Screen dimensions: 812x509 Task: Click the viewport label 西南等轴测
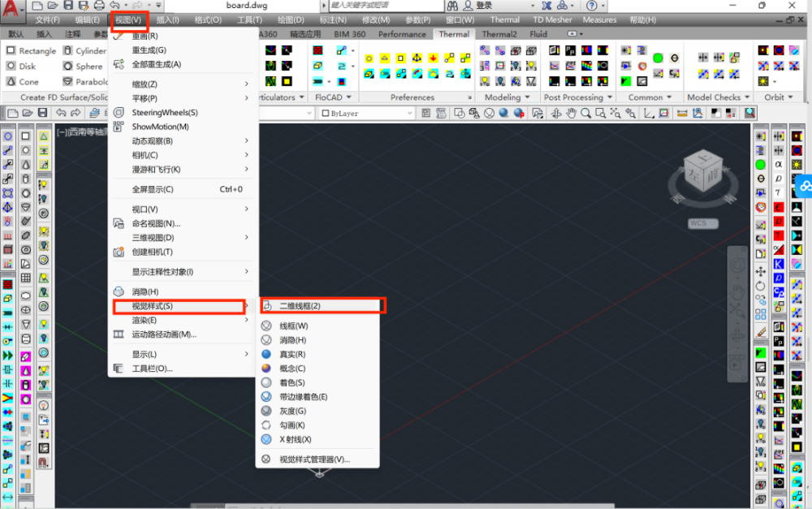pos(87,132)
